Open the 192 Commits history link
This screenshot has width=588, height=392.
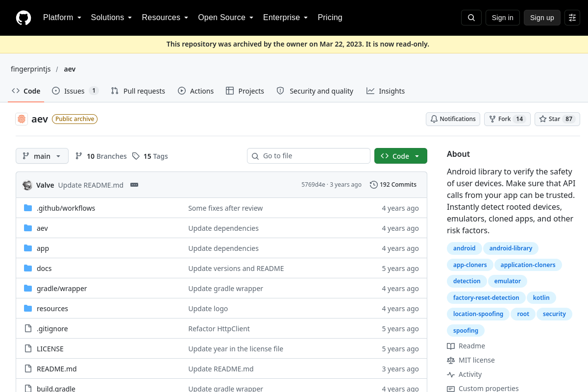click(x=393, y=185)
